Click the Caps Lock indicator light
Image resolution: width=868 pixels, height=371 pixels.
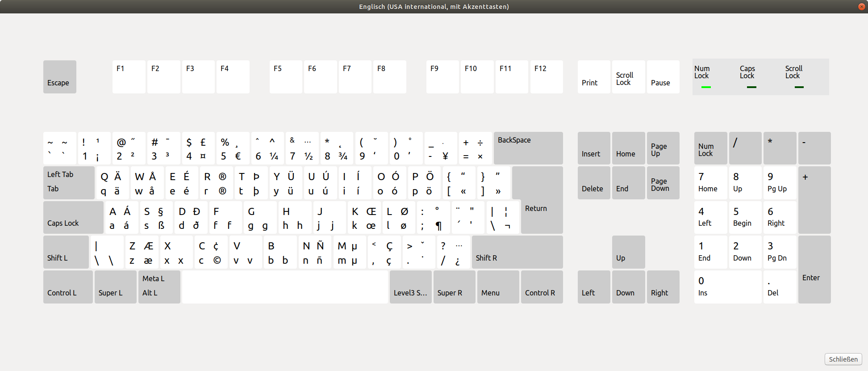coord(751,87)
